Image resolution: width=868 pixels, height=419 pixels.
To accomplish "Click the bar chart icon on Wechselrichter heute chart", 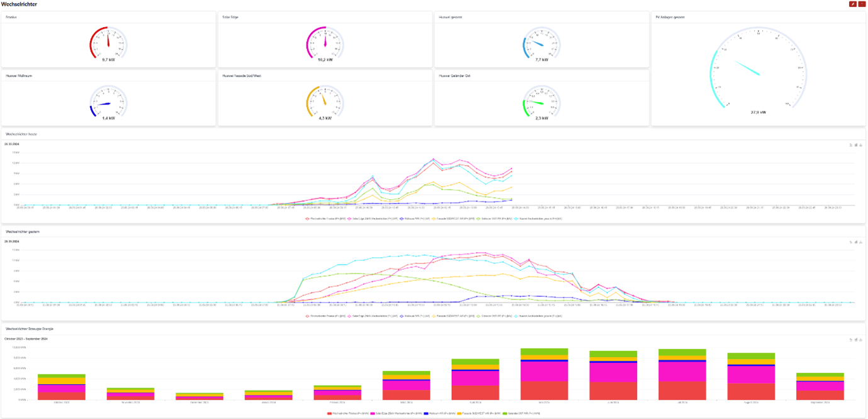I will [x=856, y=145].
